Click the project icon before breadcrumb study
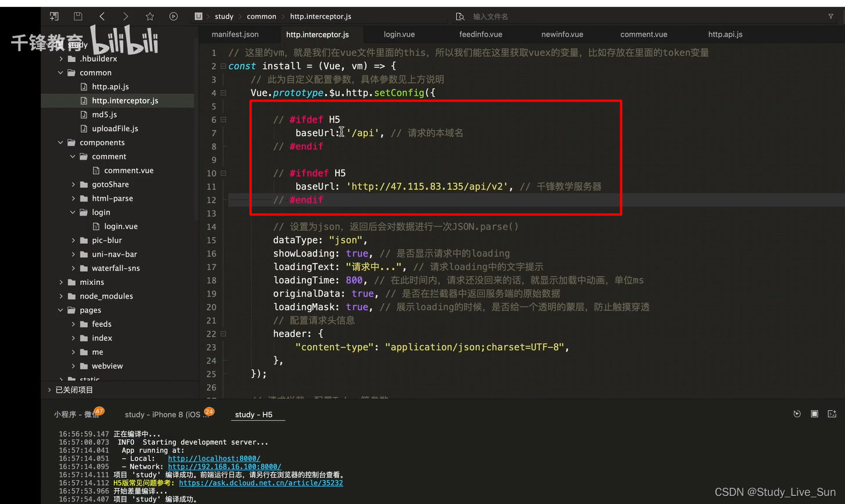The height and width of the screenshot is (504, 845). pos(199,16)
